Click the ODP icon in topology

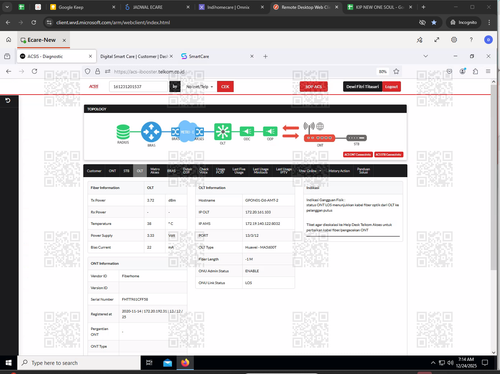click(270, 131)
